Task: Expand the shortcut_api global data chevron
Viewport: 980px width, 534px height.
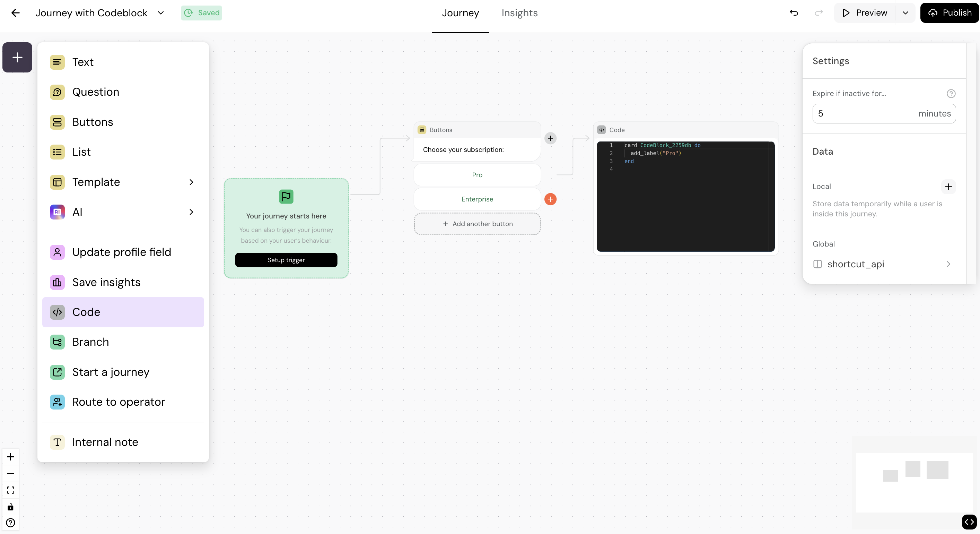Action: 948,265
